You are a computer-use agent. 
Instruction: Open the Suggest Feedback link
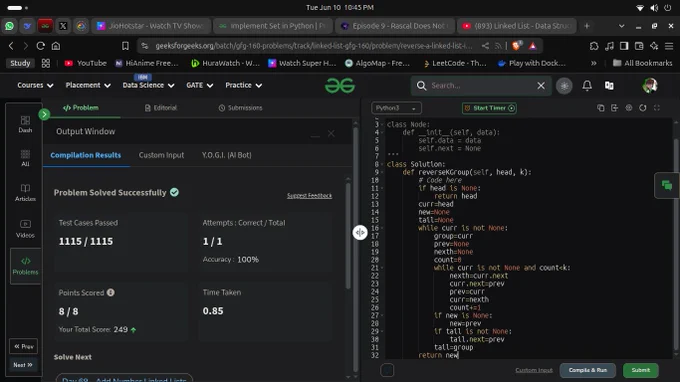click(309, 196)
